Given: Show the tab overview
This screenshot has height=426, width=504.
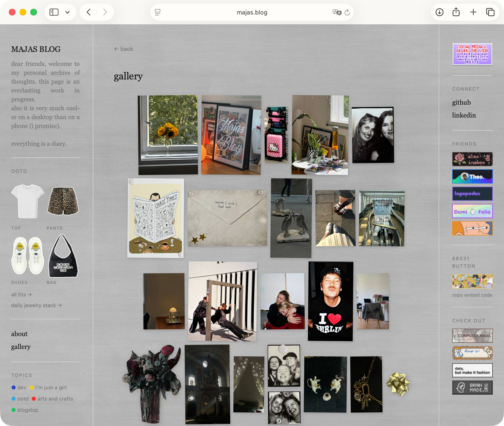Looking at the screenshot, I should 490,12.
